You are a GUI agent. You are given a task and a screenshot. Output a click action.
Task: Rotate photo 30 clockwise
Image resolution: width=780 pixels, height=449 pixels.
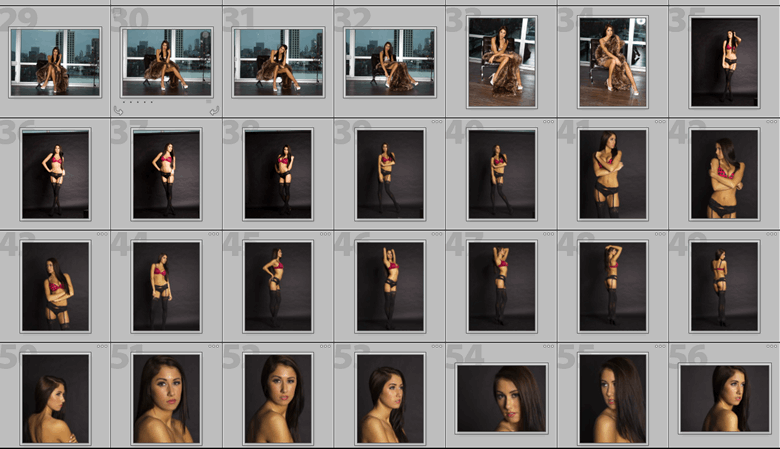coord(213,111)
